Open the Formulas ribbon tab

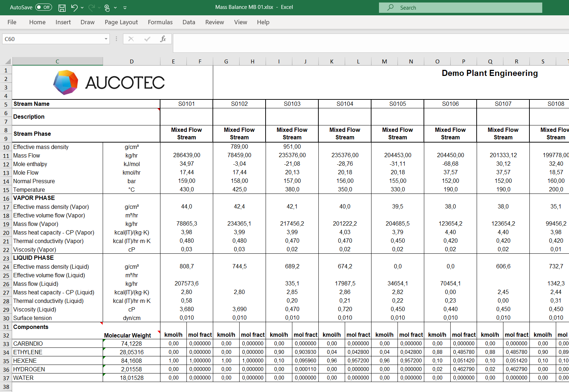(160, 22)
